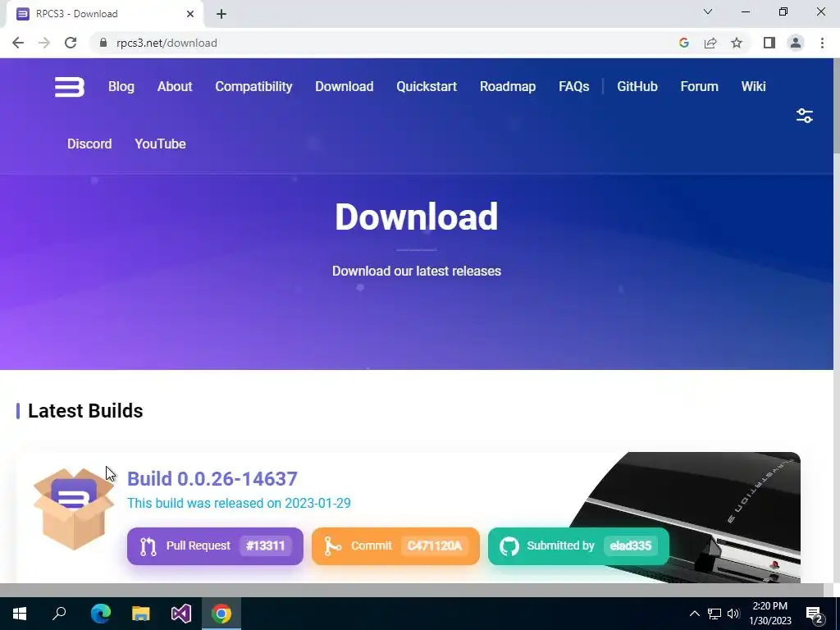Open Submitted by elad335 button

(578, 546)
